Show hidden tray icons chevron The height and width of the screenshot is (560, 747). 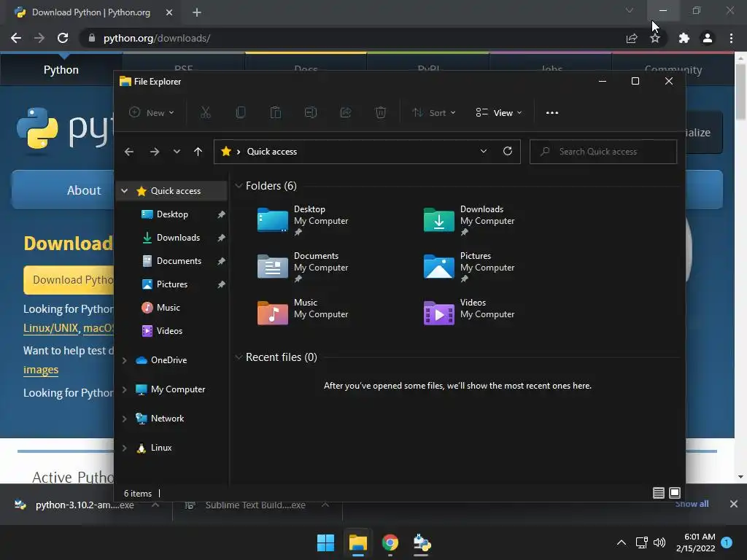pyautogui.click(x=622, y=542)
